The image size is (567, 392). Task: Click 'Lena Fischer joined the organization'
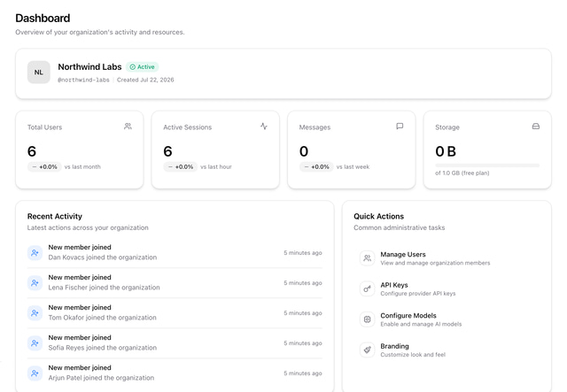click(105, 288)
